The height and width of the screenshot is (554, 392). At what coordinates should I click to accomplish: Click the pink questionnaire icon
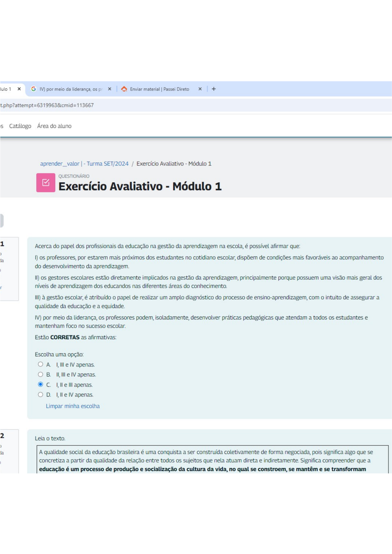[x=46, y=183]
